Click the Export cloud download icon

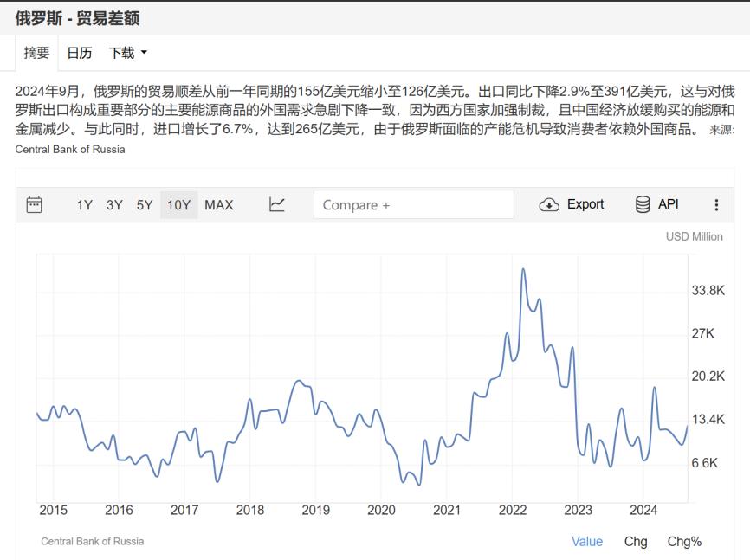(x=549, y=205)
